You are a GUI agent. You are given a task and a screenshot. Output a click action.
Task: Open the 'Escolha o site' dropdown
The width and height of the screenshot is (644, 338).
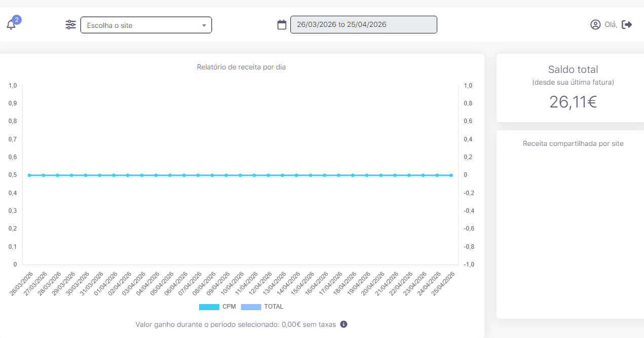[146, 25]
